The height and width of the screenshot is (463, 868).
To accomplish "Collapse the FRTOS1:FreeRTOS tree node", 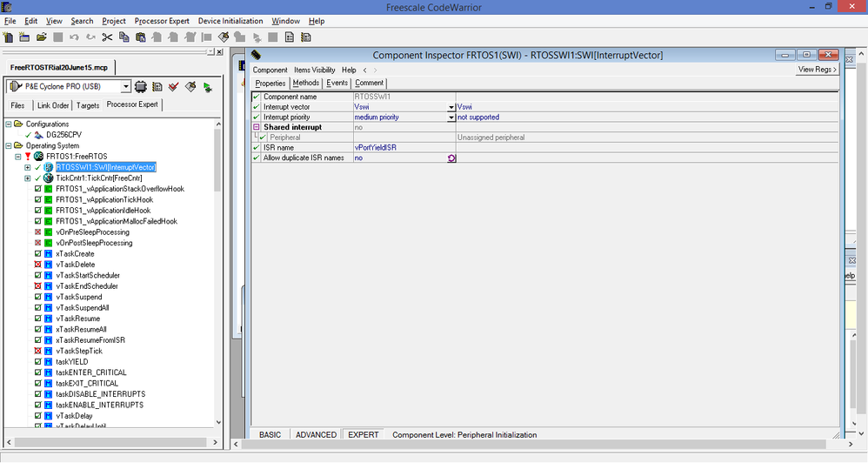I will coord(18,156).
